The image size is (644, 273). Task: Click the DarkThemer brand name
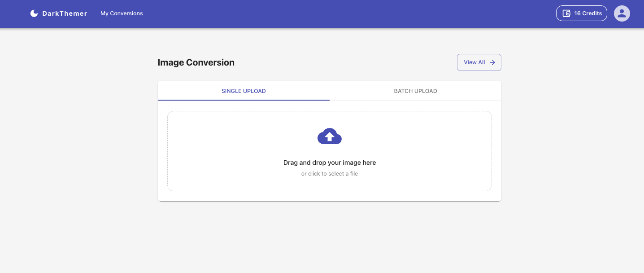click(65, 13)
